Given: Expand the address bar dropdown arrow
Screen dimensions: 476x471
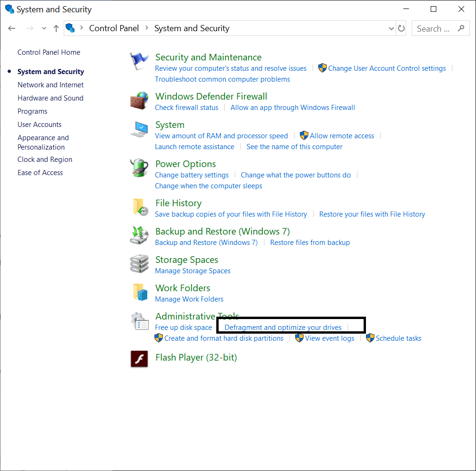Looking at the screenshot, I should point(391,28).
